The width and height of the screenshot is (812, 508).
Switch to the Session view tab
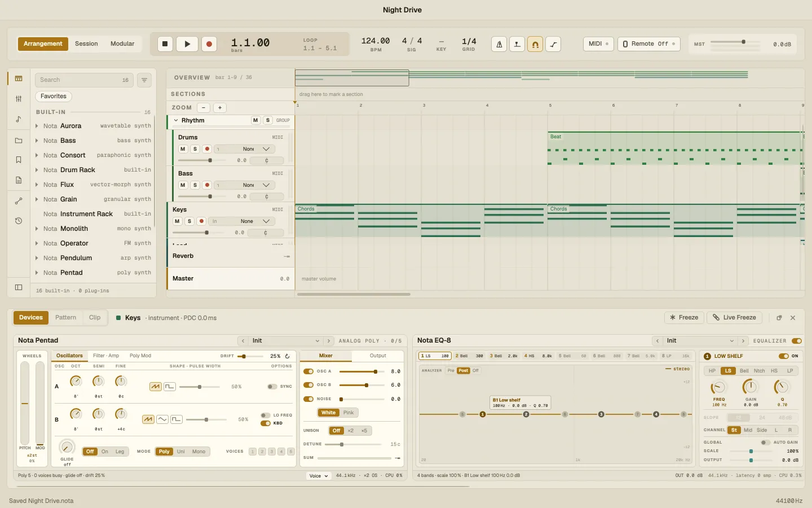(86, 44)
